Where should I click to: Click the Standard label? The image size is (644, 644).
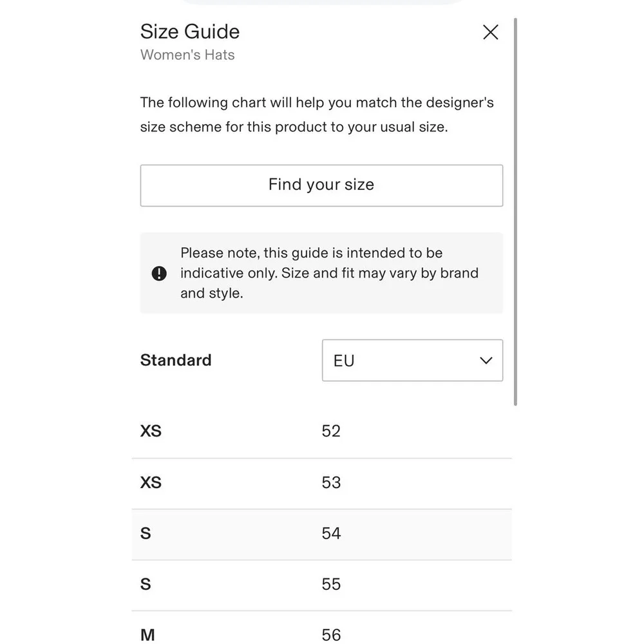(176, 360)
